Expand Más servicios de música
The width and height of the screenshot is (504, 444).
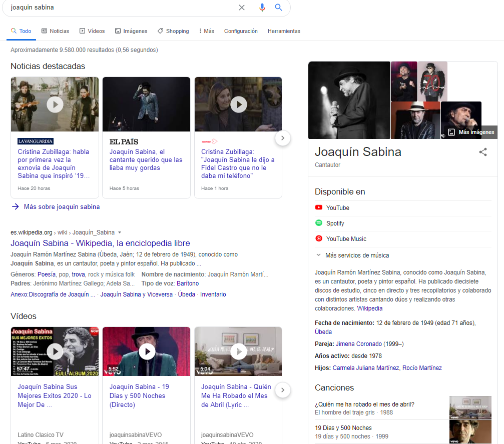coord(356,255)
